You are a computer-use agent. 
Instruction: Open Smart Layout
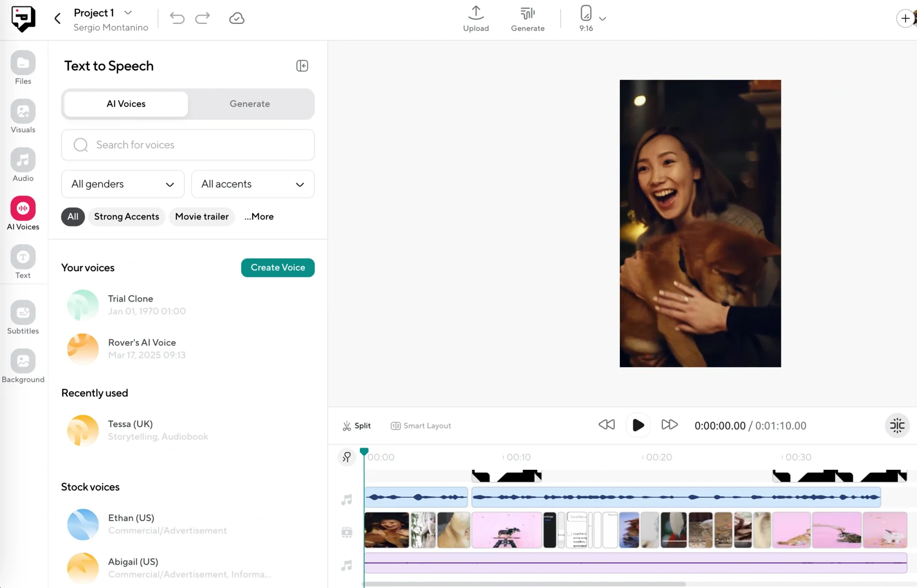[420, 425]
